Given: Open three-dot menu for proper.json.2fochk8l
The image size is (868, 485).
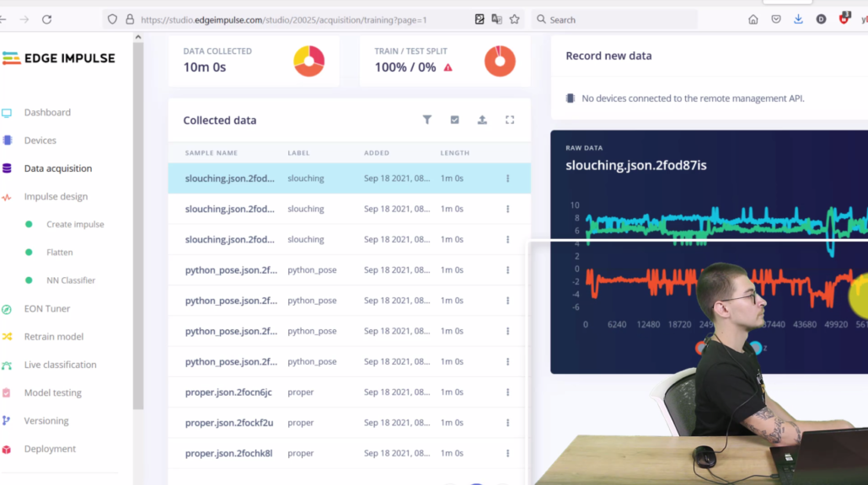Looking at the screenshot, I should coord(507,454).
